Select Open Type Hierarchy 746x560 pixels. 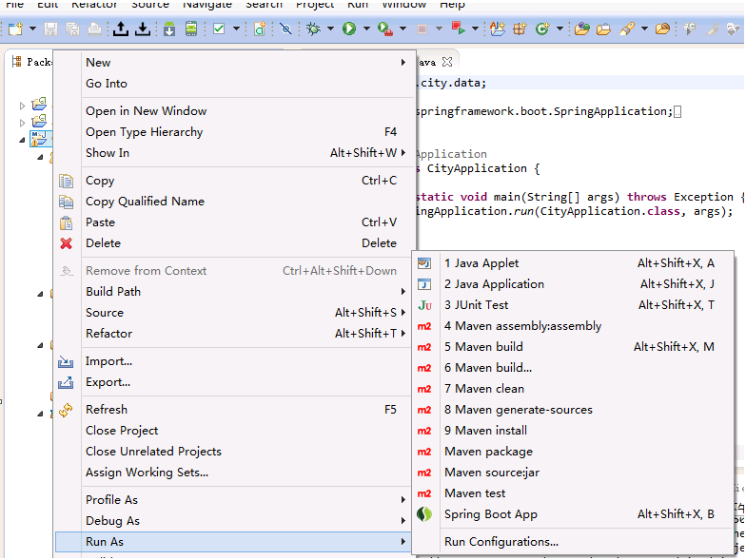234,132
